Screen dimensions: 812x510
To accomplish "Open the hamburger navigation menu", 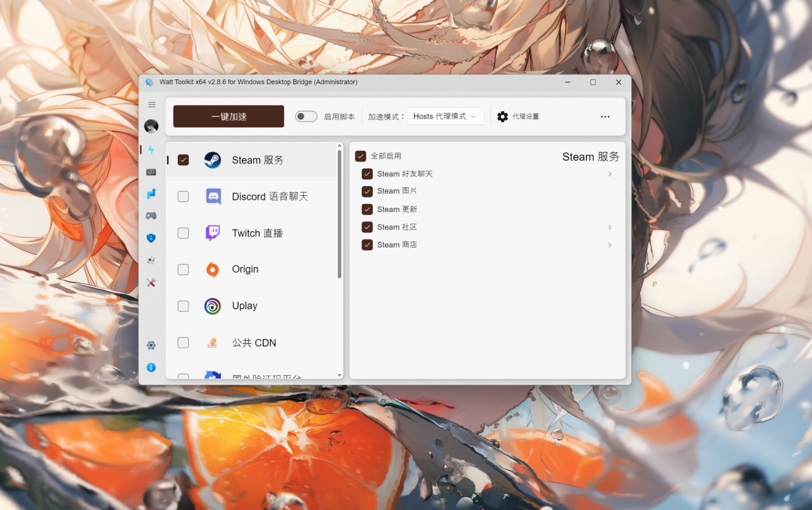I will 152,105.
